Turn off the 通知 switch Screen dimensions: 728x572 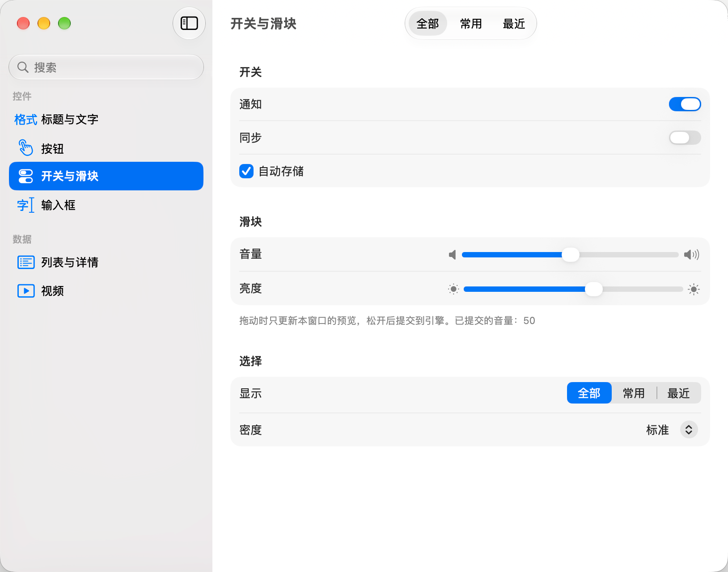coord(685,104)
